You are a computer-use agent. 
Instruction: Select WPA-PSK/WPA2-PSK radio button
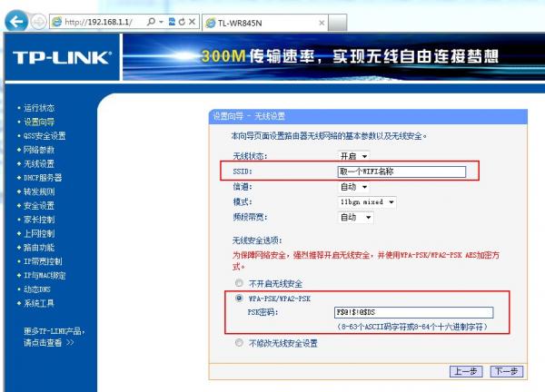click(x=239, y=299)
